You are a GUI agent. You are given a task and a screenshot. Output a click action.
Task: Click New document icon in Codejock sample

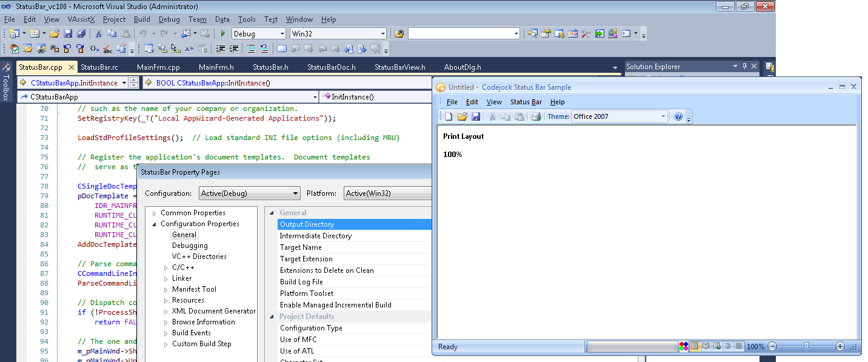(449, 116)
